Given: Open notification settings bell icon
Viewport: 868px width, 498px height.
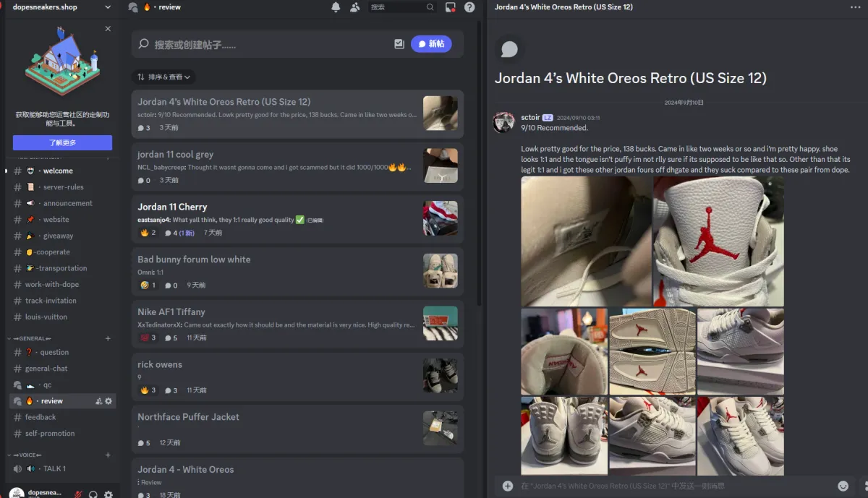Looking at the screenshot, I should click(336, 7).
